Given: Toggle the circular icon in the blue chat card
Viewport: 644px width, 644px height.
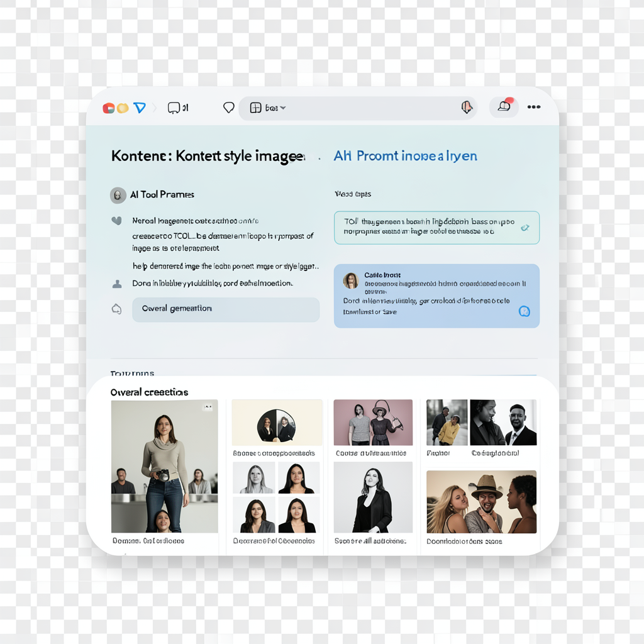Looking at the screenshot, I should click(x=525, y=311).
